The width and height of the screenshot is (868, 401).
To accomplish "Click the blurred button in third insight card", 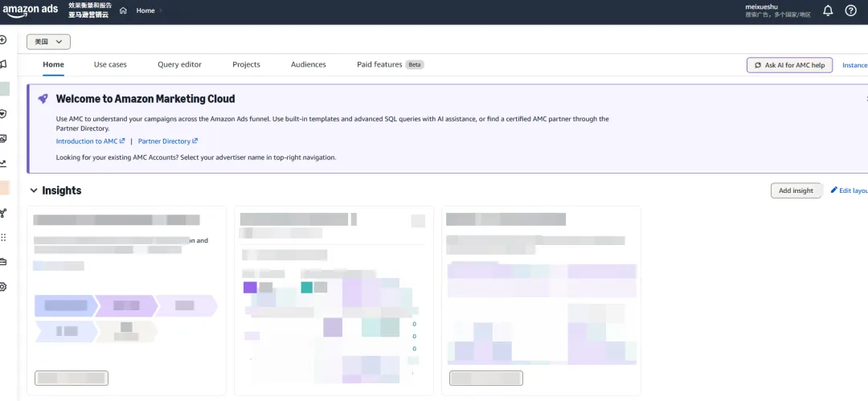I will pyautogui.click(x=486, y=378).
